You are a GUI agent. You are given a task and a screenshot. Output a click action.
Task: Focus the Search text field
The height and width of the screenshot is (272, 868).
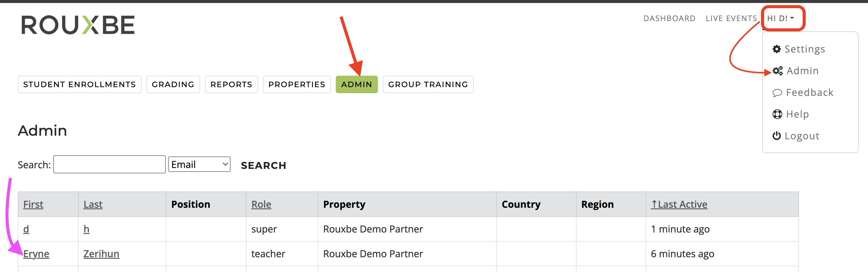(109, 164)
